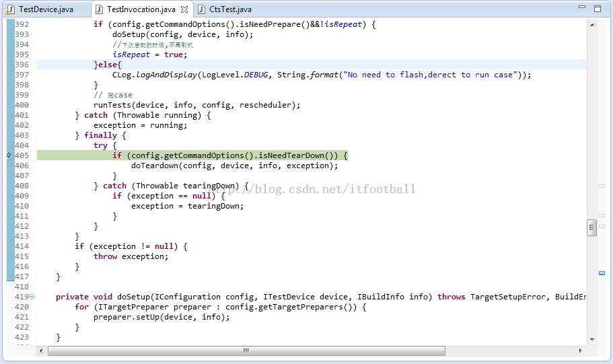613x364 pixels.
Task: Collapse the doSetup method at line 419
Action: point(32,297)
